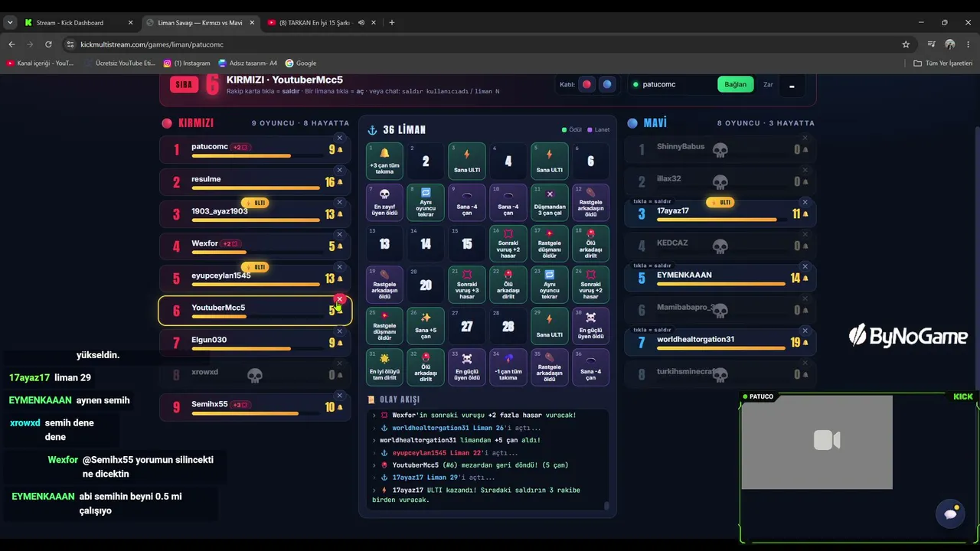Open port 36 'Sana -4 can' tile
Image resolution: width=980 pixels, height=551 pixels.
coord(590,367)
